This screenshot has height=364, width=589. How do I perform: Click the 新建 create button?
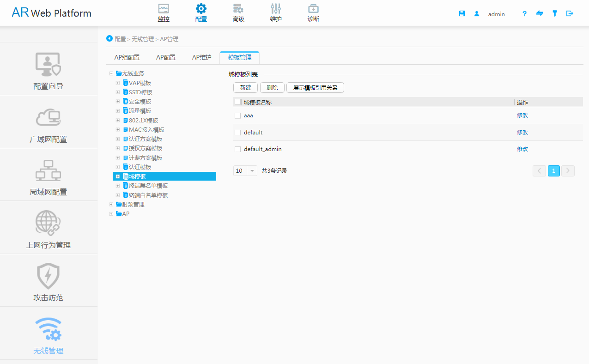245,87
